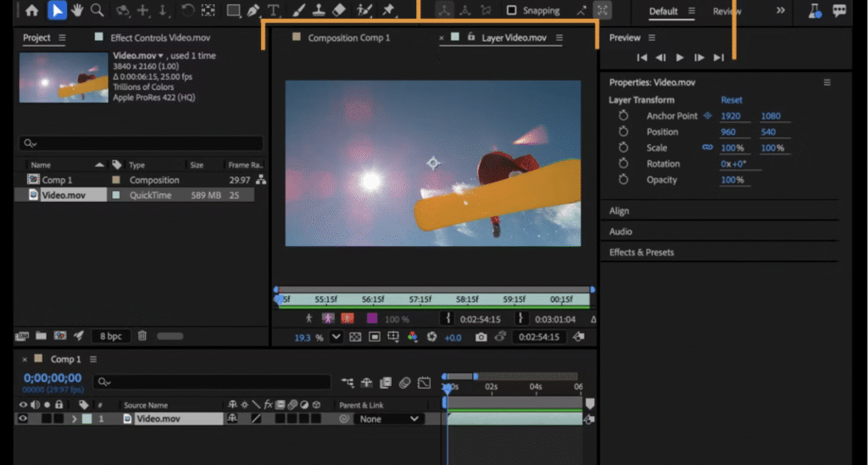
Task: Open the Properties panel hamburger menu
Action: 827,82
